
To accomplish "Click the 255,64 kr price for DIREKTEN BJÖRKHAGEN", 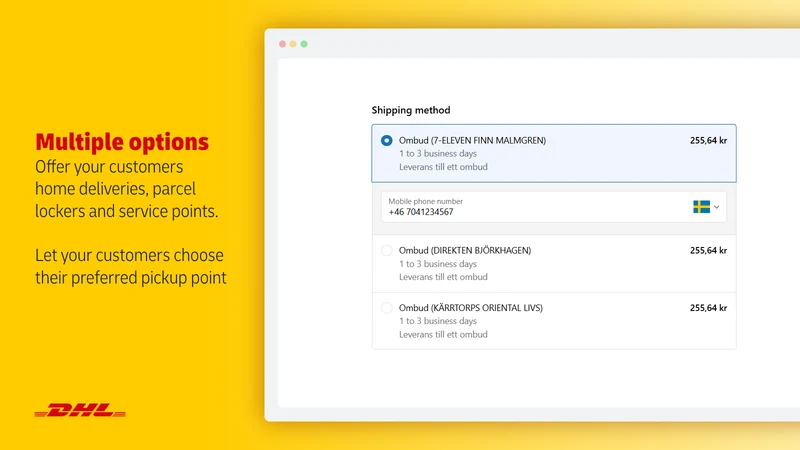I will 708,251.
